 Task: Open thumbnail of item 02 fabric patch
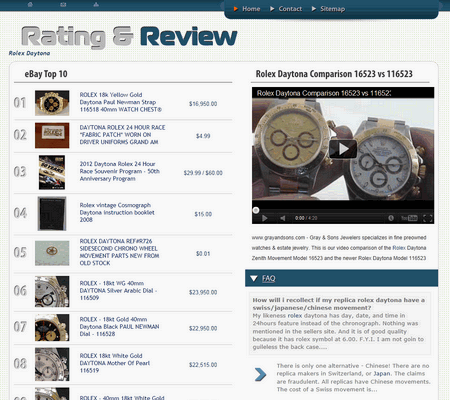click(52, 135)
